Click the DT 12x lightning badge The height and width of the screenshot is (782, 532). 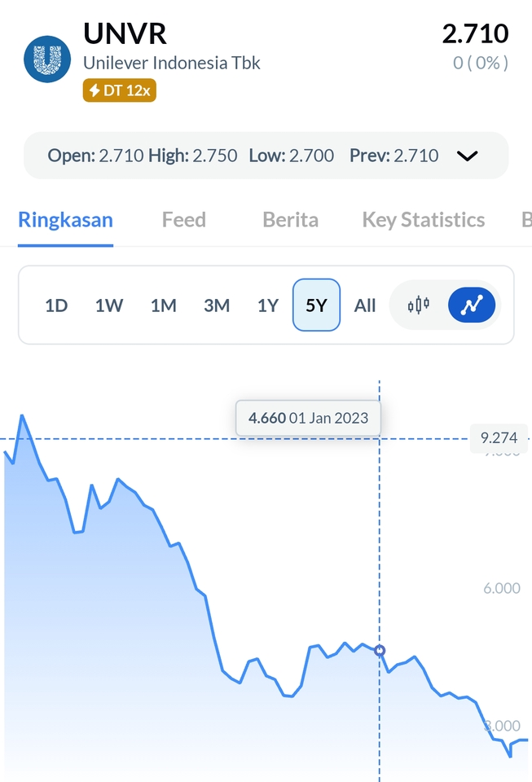tap(119, 91)
